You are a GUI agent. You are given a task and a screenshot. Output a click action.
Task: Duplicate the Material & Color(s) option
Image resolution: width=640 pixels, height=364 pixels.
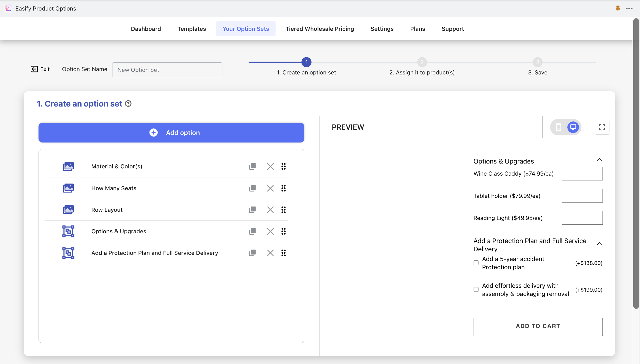pos(252,166)
